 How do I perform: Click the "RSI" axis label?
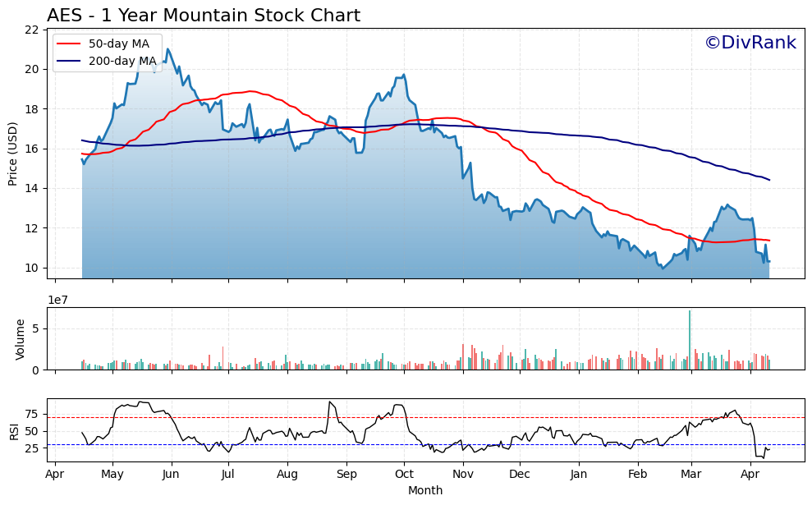coord(13,430)
